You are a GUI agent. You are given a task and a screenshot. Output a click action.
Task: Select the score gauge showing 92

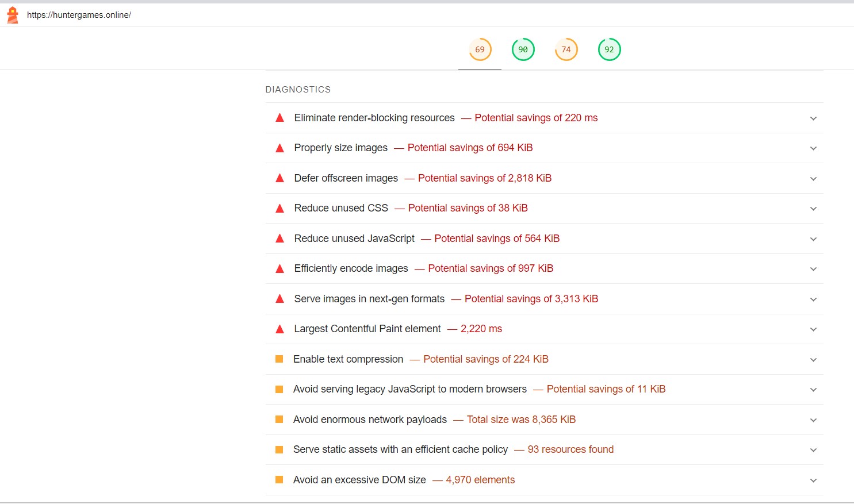coord(609,49)
